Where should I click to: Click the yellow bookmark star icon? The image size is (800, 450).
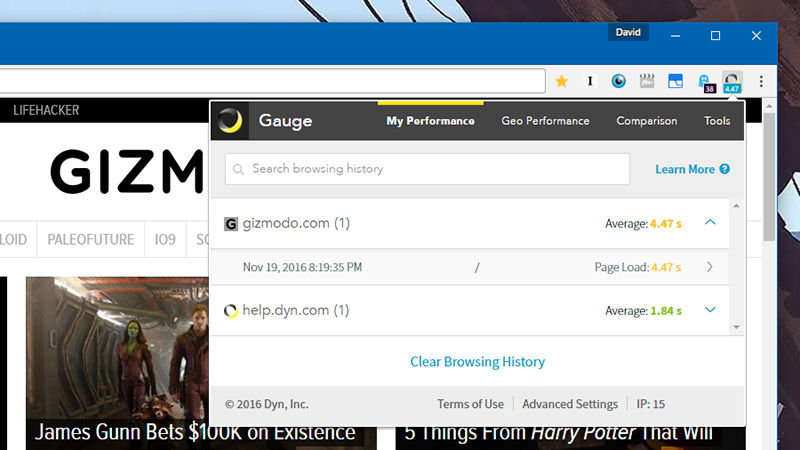562,81
